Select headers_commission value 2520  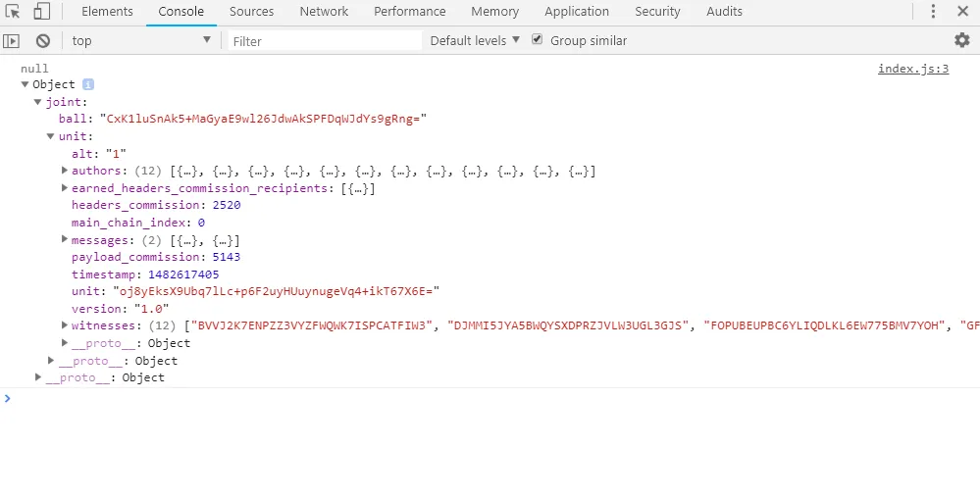(227, 205)
